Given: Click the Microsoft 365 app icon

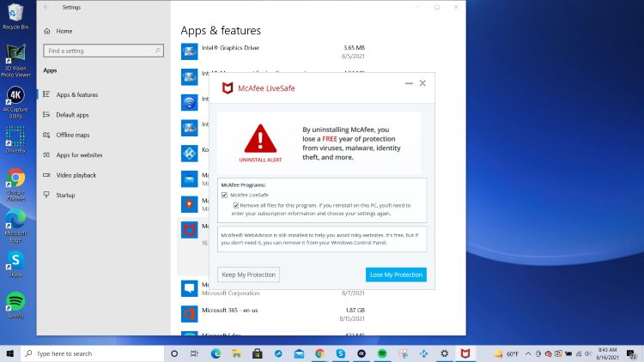Looking at the screenshot, I should [x=190, y=314].
